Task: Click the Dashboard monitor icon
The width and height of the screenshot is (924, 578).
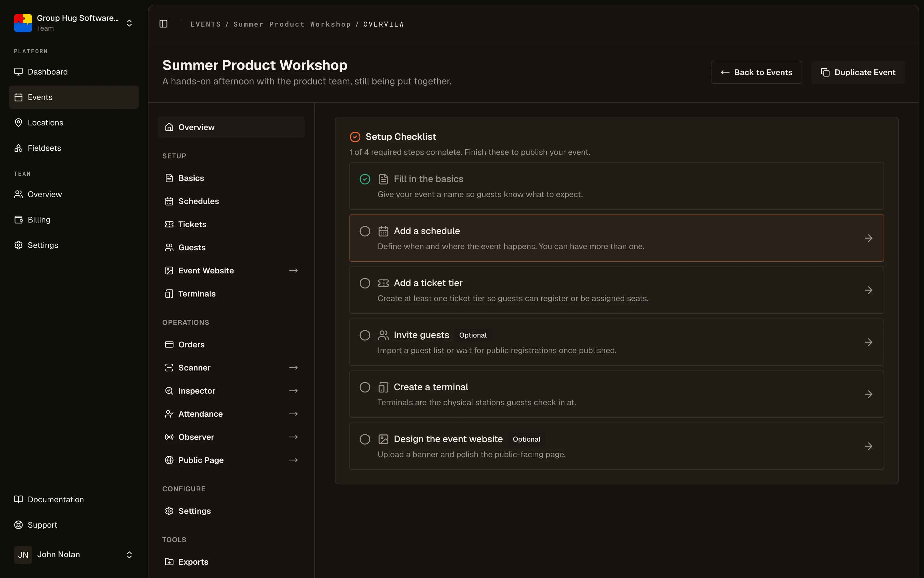Action: 18,71
